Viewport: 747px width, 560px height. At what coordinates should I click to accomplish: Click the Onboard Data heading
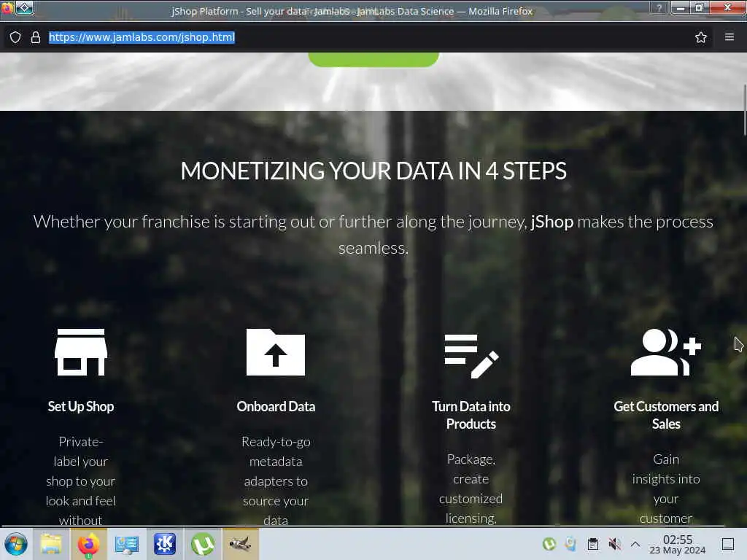276,406
